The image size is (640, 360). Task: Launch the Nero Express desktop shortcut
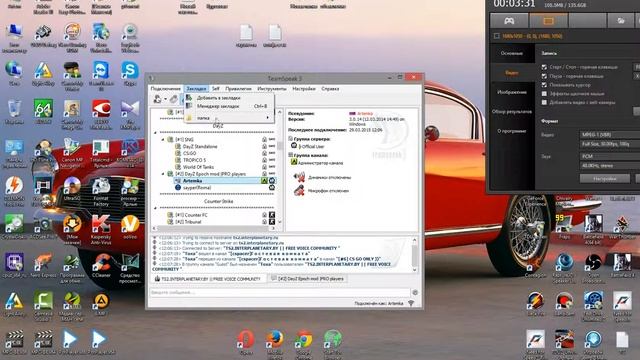(43, 265)
